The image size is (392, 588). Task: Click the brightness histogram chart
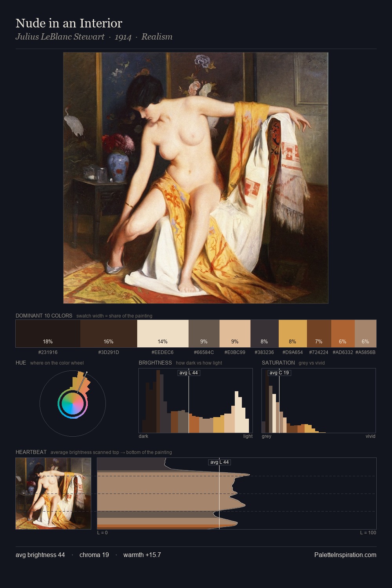click(x=196, y=401)
